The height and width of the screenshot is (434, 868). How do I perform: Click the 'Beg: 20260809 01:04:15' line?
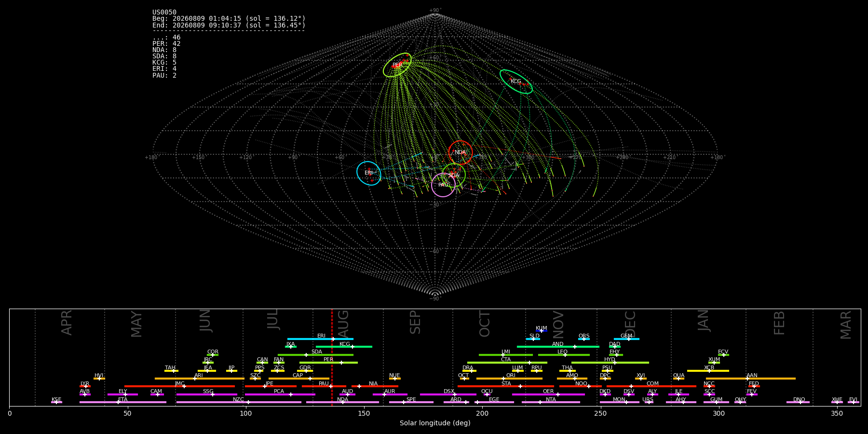tap(229, 19)
